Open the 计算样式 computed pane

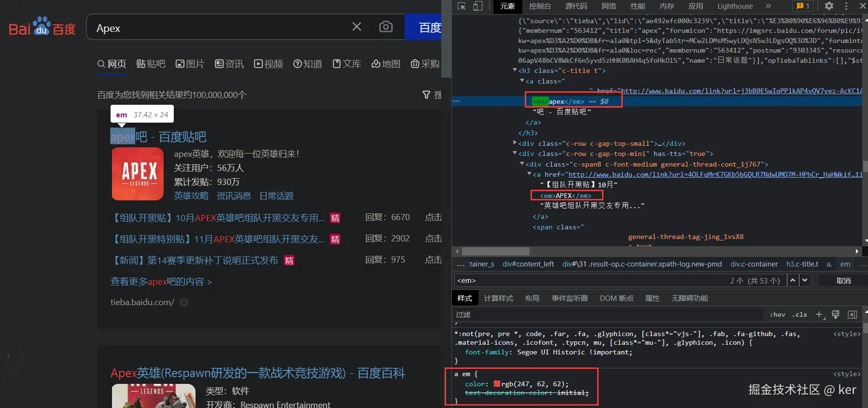(498, 298)
